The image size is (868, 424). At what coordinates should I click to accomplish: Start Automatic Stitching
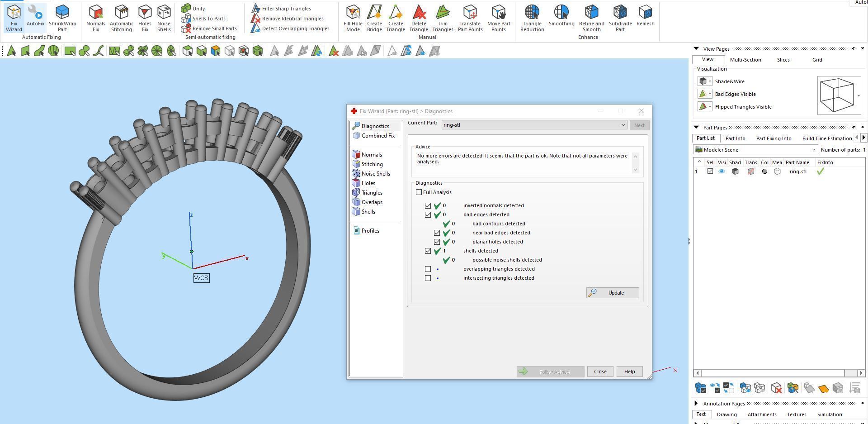[x=122, y=18]
